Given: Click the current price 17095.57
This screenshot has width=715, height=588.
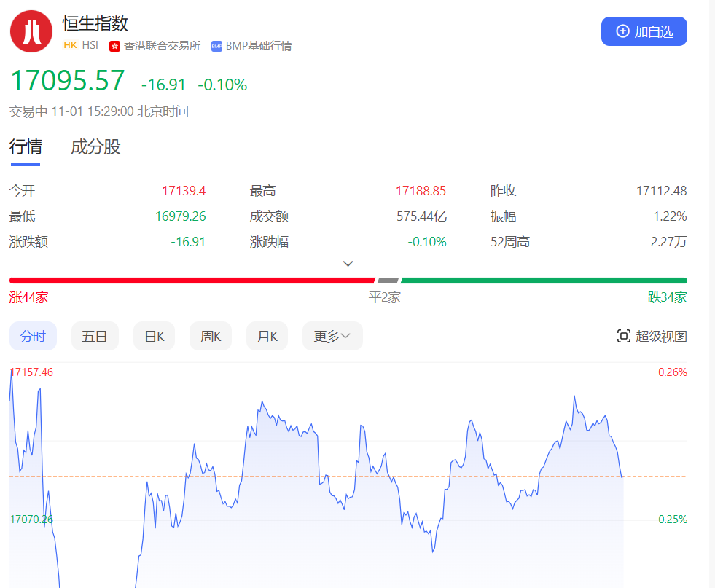Looking at the screenshot, I should click(68, 81).
